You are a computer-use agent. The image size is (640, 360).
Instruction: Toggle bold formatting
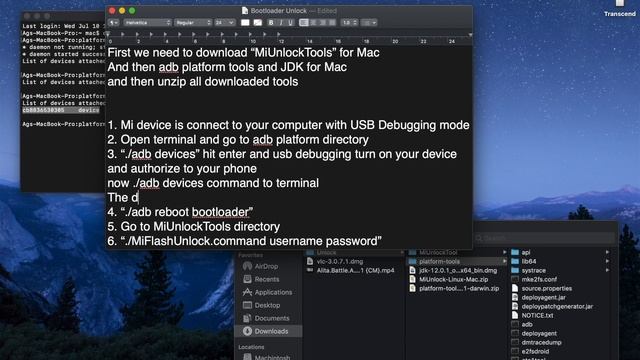tap(271, 22)
